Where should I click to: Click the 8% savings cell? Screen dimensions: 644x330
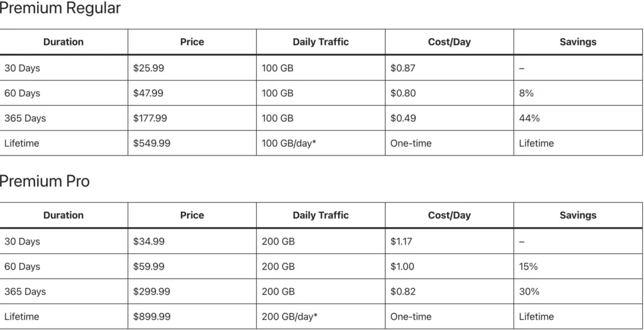(x=526, y=93)
